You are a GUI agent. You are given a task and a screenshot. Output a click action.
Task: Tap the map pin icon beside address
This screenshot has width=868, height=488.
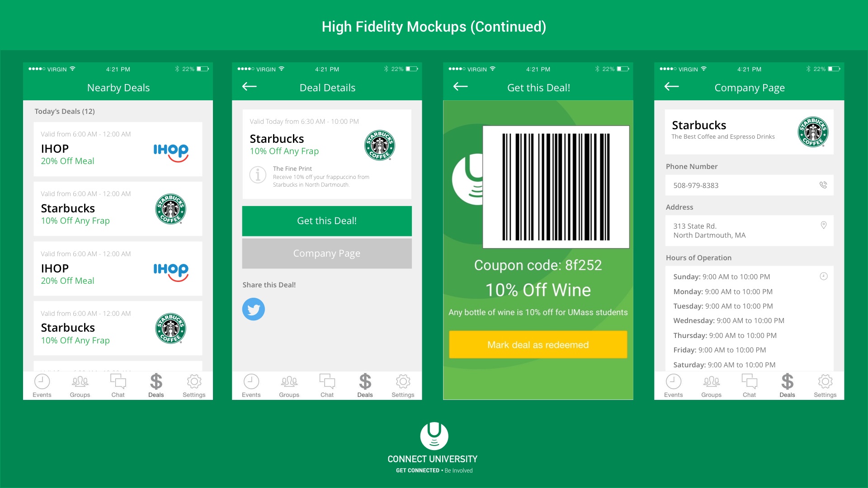click(824, 225)
